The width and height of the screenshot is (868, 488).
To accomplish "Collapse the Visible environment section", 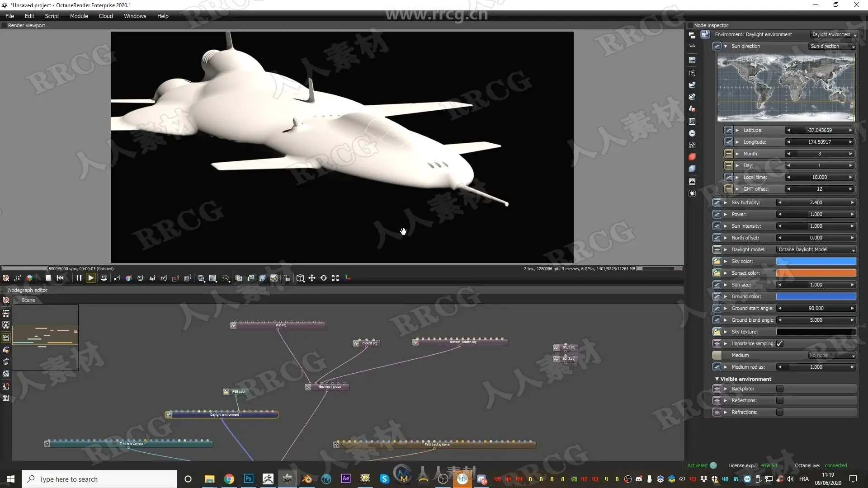I will 717,379.
